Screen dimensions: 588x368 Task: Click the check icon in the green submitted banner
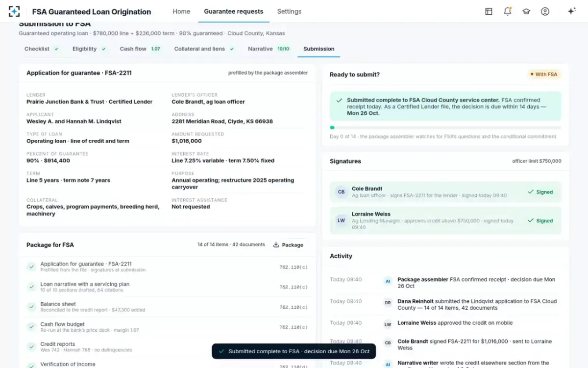(339, 100)
